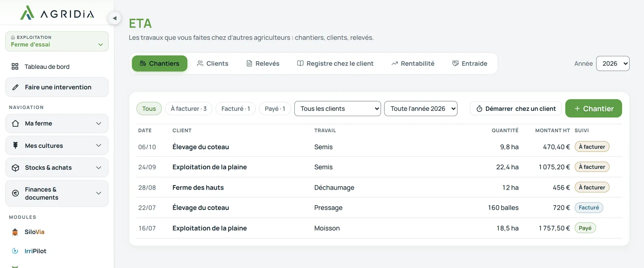
Task: Open the Tous les clients dropdown
Action: pyautogui.click(x=337, y=108)
